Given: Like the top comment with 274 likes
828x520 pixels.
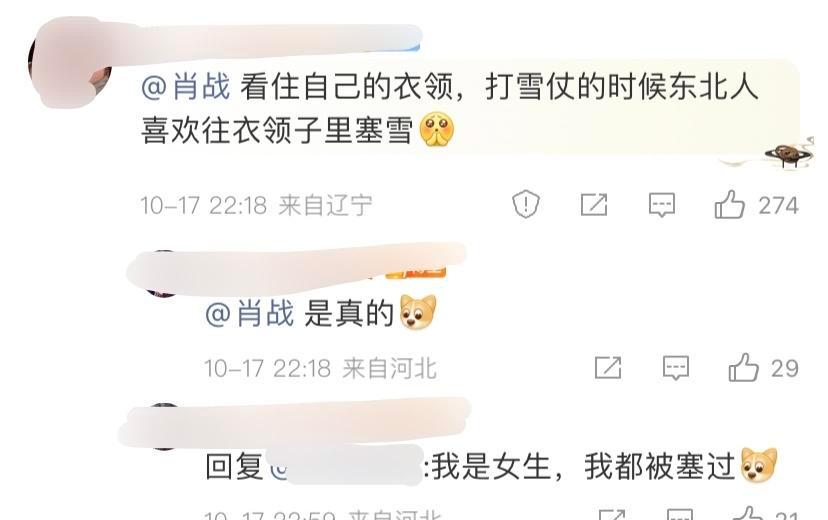Looking at the screenshot, I should [730, 205].
